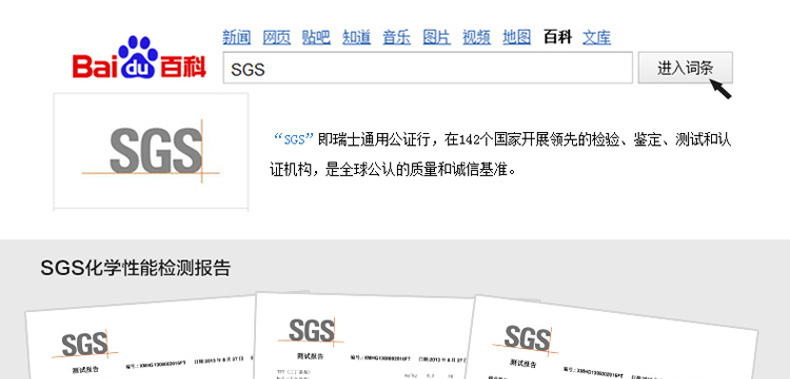This screenshot has width=790, height=379.
Task: Open the 地图 map link
Action: [516, 37]
